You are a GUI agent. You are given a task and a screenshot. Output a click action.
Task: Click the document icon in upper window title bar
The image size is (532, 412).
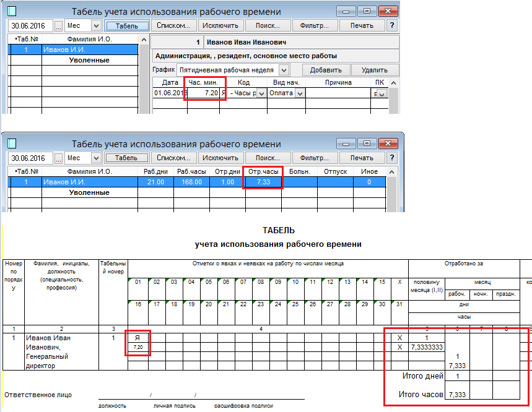[12, 11]
